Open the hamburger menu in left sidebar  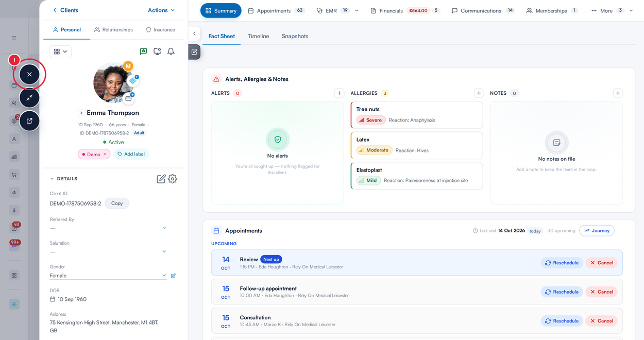click(14, 38)
